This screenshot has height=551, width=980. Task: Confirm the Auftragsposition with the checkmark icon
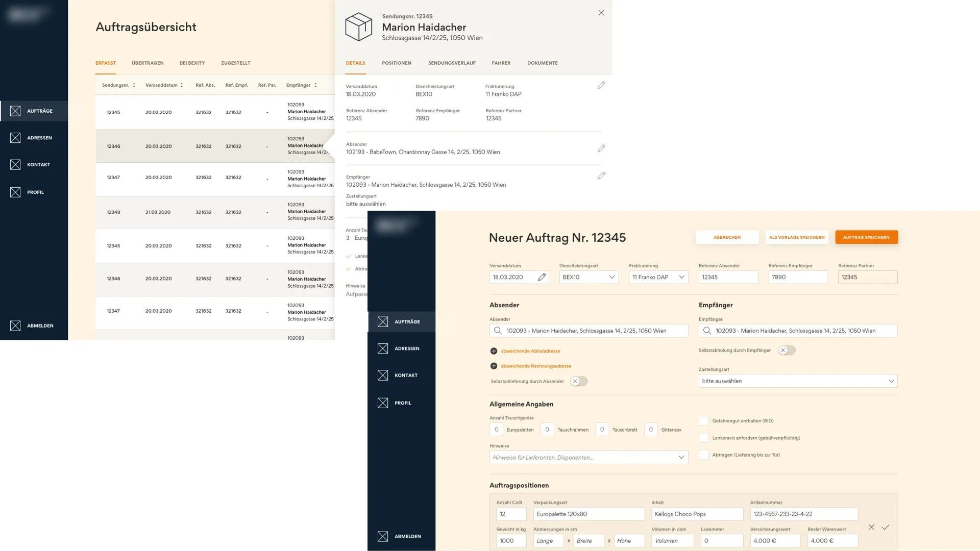(x=886, y=527)
